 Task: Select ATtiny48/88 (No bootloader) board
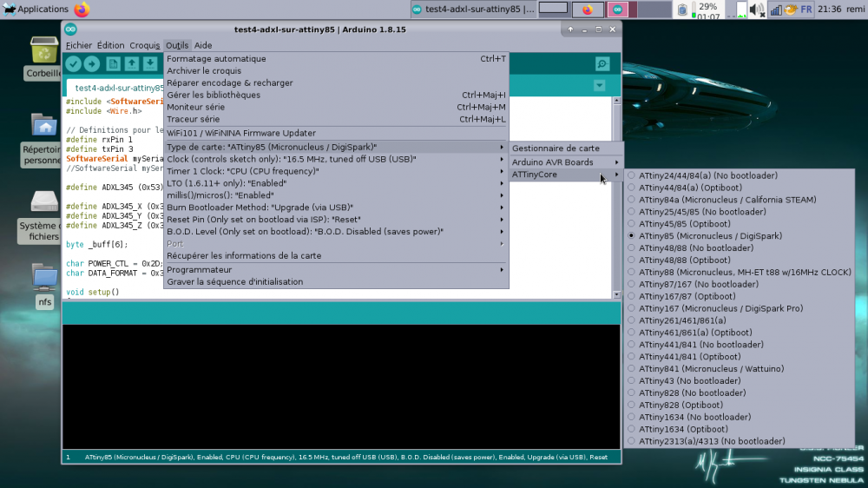pyautogui.click(x=739, y=248)
